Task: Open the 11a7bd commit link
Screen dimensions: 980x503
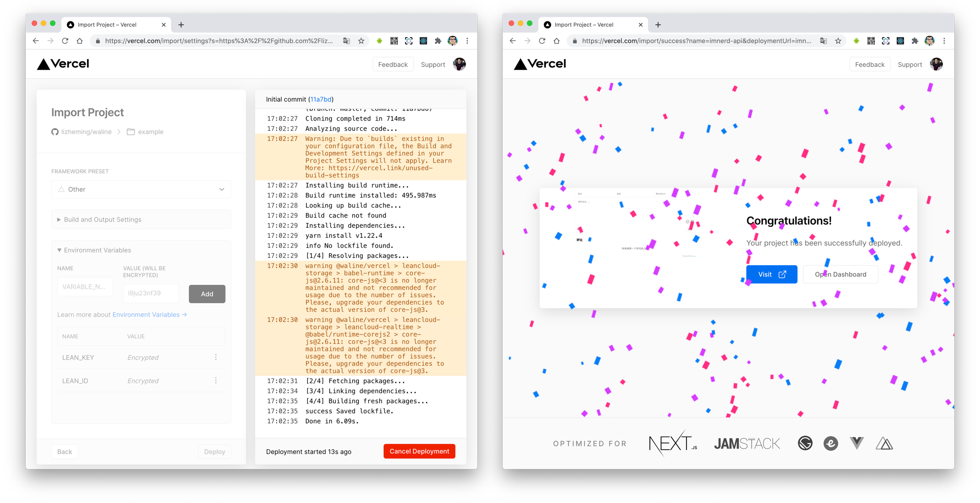Action: click(x=321, y=99)
